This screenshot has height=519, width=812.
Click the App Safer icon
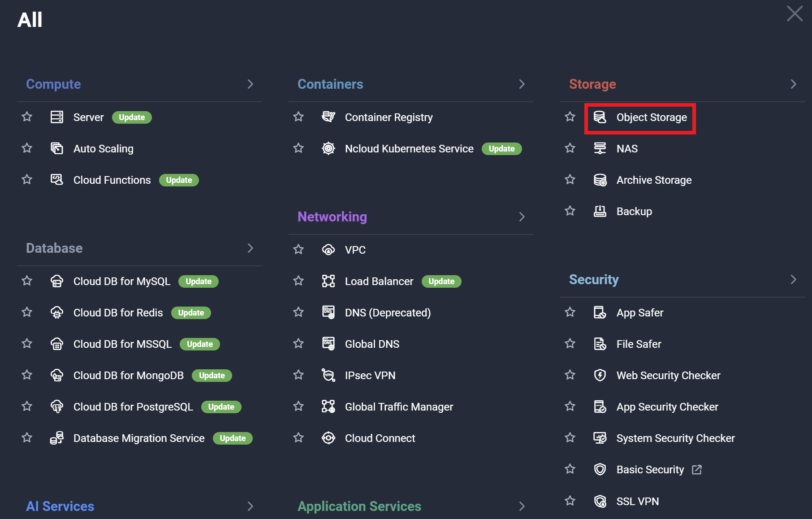600,312
